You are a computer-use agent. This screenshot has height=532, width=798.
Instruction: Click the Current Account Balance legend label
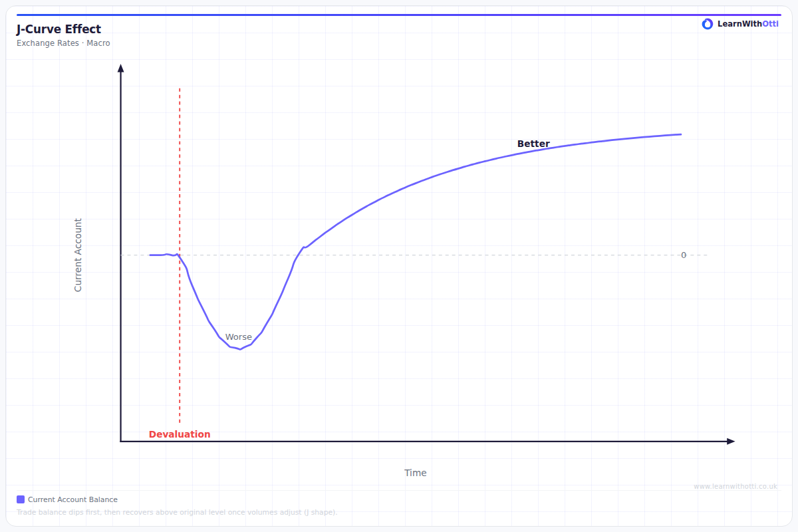[x=72, y=499]
